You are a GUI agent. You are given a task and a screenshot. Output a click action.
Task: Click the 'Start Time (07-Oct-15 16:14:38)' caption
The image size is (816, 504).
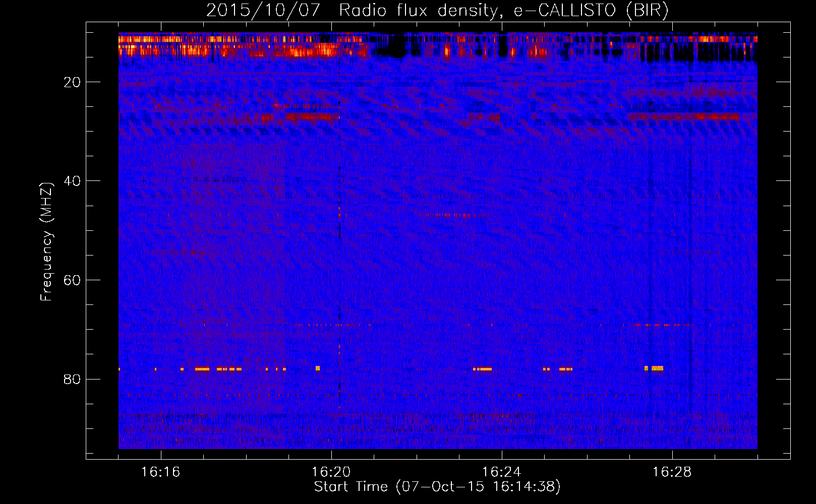point(437,487)
